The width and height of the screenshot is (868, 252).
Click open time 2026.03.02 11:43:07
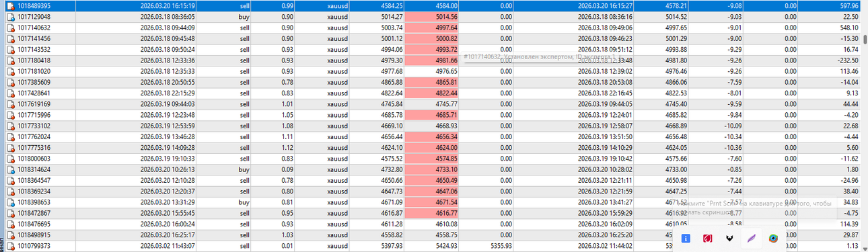click(x=168, y=245)
